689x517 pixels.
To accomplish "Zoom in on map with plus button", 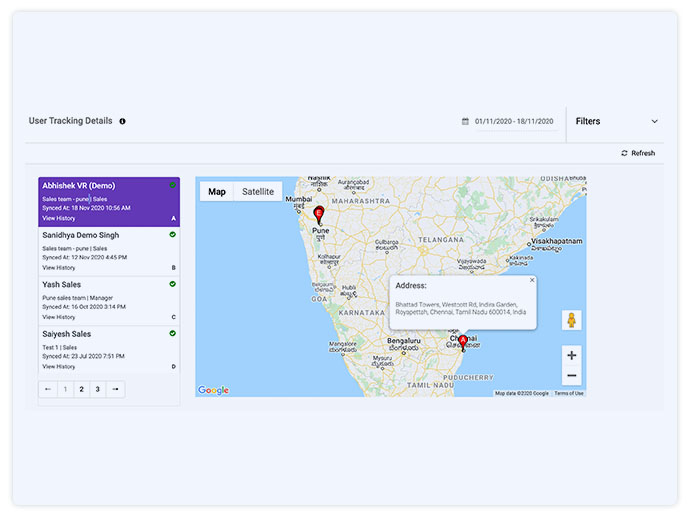I will pyautogui.click(x=571, y=355).
